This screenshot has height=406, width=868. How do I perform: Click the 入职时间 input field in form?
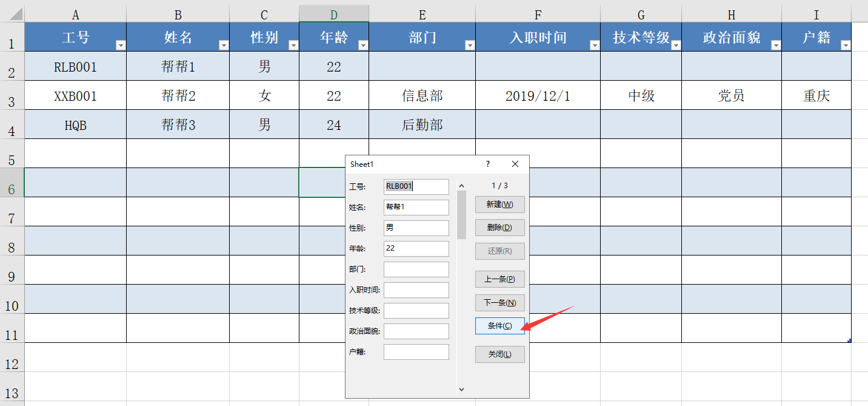(416, 290)
